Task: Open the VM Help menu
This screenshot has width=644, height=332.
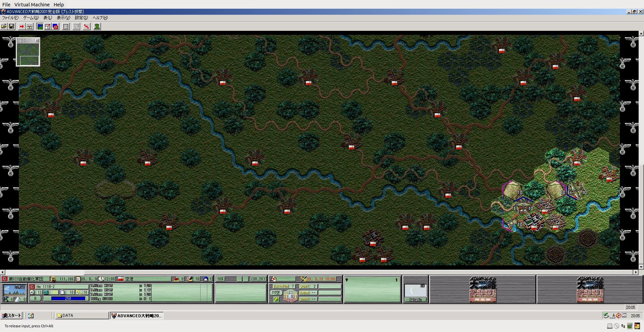Action: pyautogui.click(x=59, y=5)
